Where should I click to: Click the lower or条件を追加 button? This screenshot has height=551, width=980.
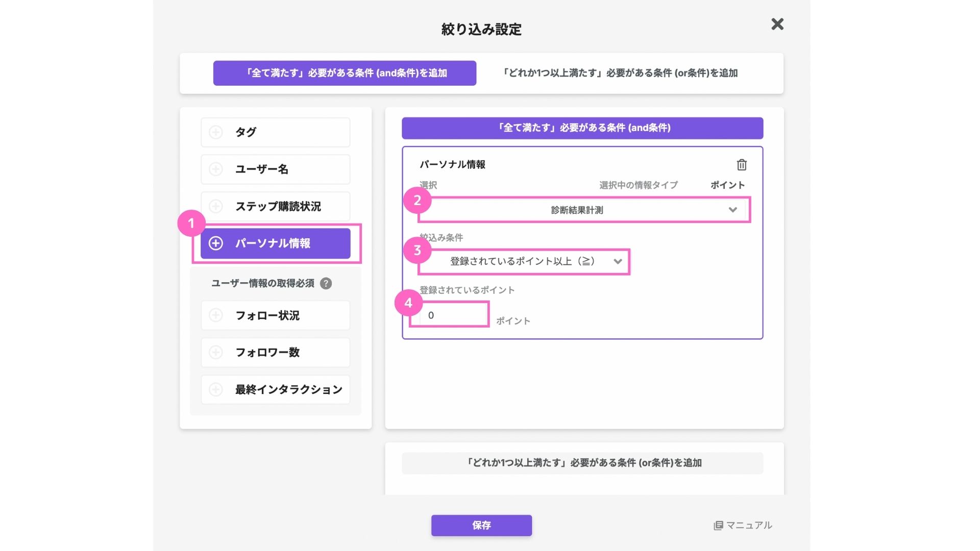click(x=582, y=463)
